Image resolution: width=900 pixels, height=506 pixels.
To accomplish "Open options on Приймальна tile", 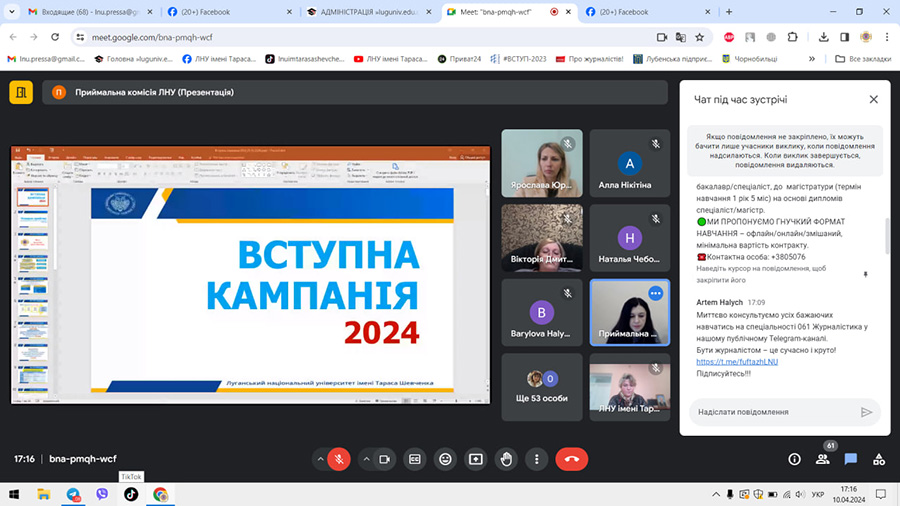I will click(655, 293).
